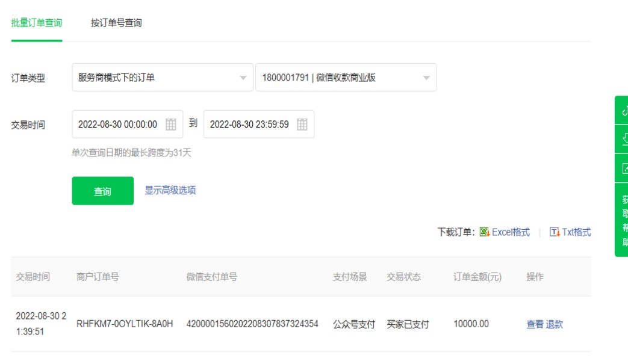This screenshot has width=628, height=364.
Task: Download orders in Excel格式
Action: point(511,232)
